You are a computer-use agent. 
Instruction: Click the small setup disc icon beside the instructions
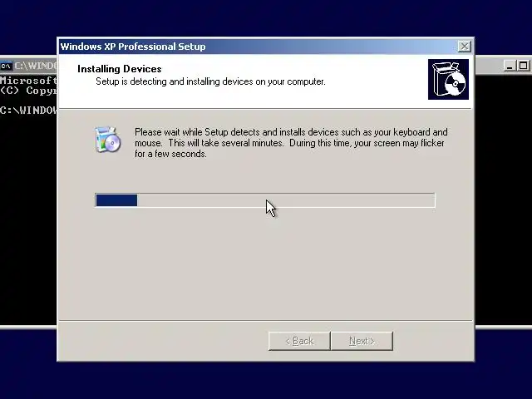[107, 139]
